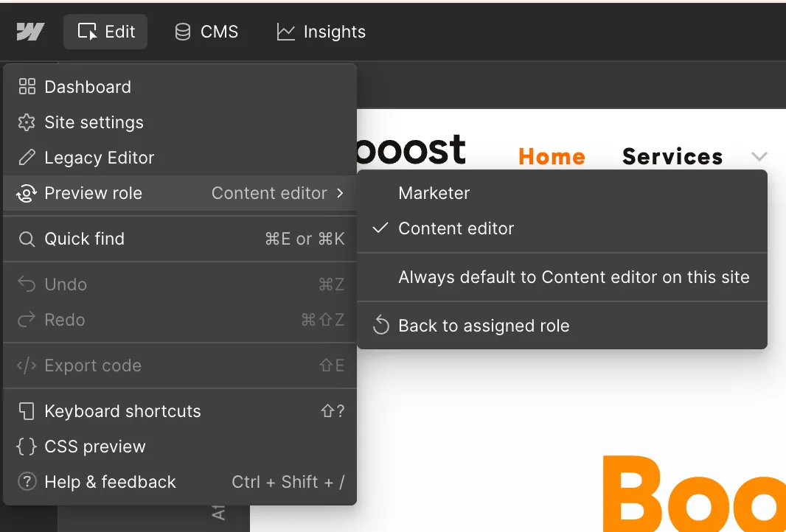Open Keyboard shortcuts menu entry
The height and width of the screenshot is (532, 786).
(x=180, y=411)
